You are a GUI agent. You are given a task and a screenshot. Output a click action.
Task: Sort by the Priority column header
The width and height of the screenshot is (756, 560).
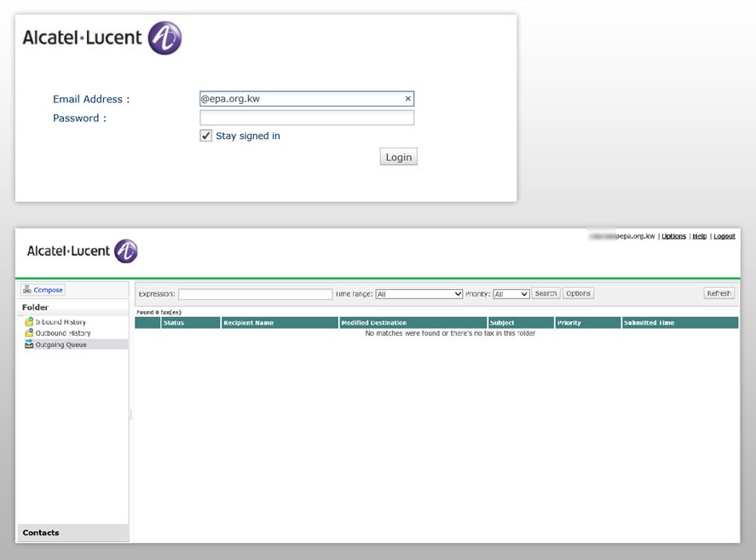(588, 323)
